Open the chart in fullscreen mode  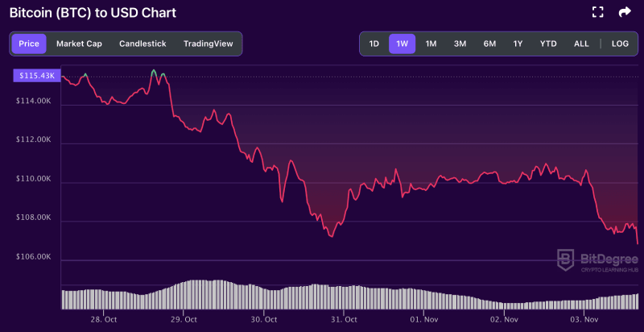(x=597, y=12)
